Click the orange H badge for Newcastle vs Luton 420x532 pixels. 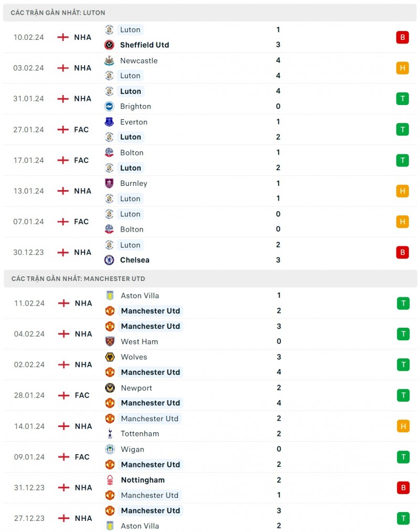403,68
